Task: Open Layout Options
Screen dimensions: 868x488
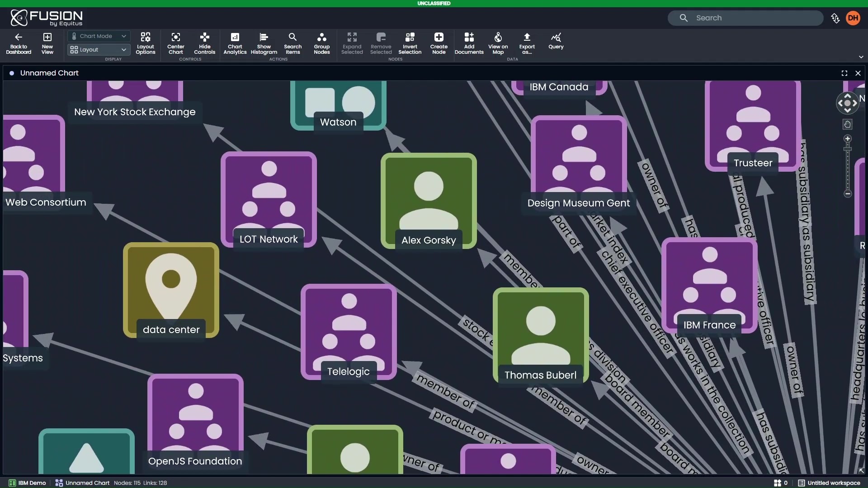Action: point(146,43)
